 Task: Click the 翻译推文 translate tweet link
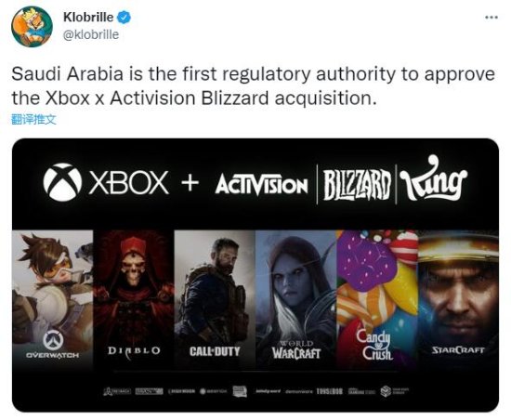[33, 120]
